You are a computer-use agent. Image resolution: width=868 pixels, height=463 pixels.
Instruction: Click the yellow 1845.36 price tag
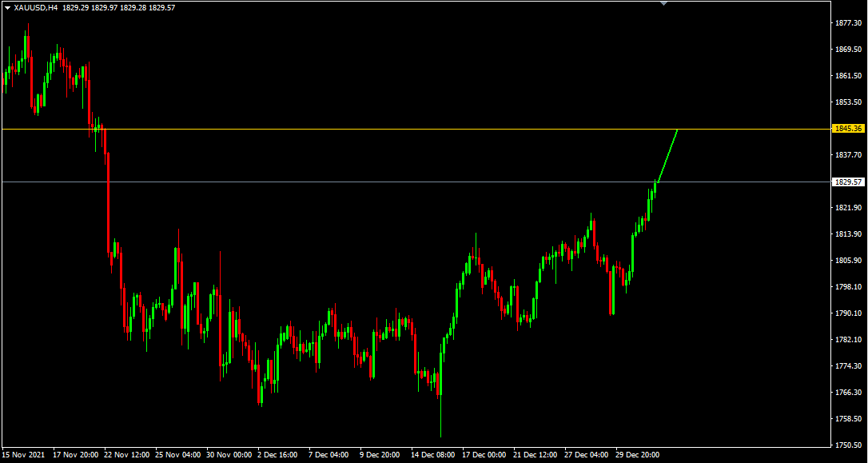[849, 129]
